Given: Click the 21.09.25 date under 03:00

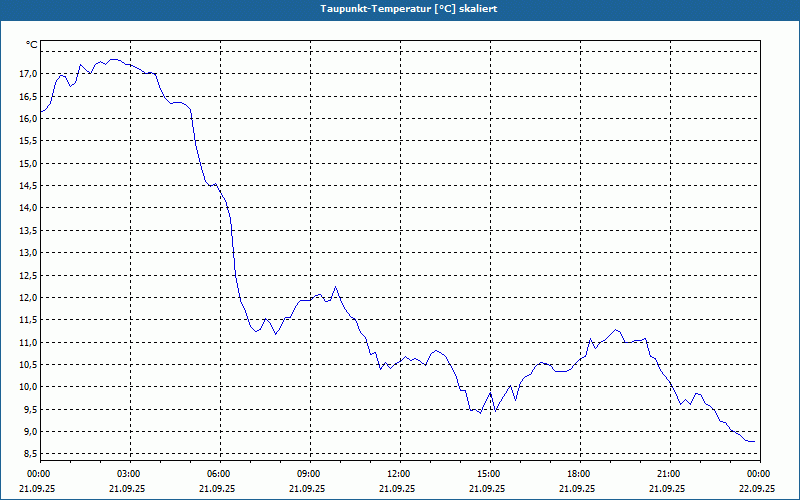Looking at the screenshot, I should (x=127, y=488).
